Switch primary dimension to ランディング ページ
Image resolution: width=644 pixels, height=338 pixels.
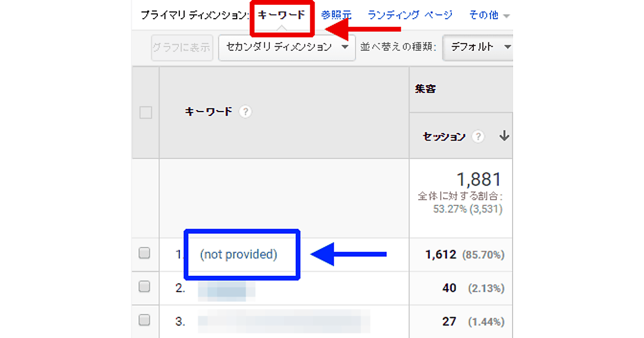click(x=410, y=15)
